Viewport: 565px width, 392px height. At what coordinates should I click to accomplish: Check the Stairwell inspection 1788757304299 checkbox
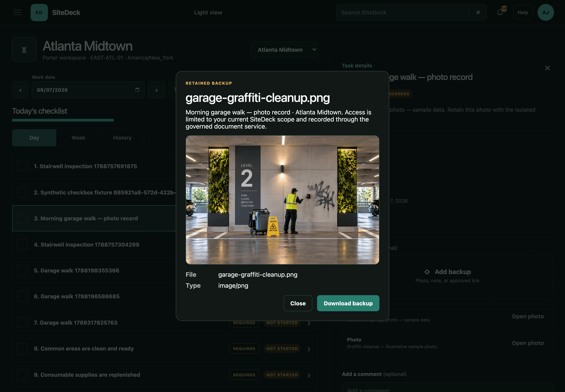pos(22,244)
